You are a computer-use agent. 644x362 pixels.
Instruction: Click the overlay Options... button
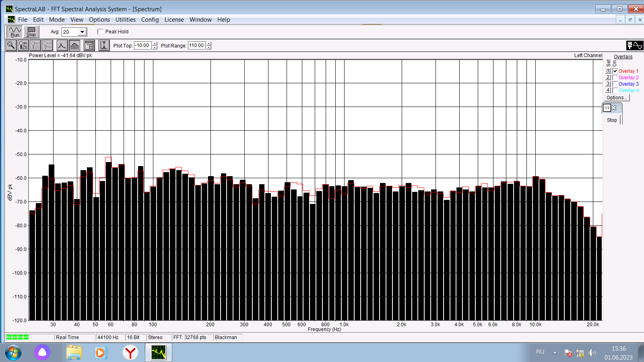tap(617, 98)
